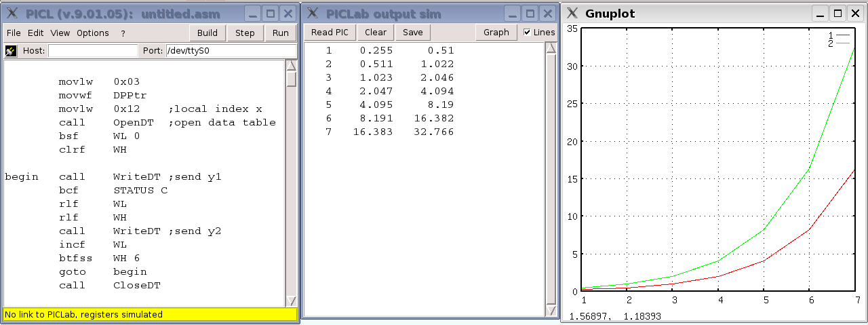Click the X icon in the PICLab output title bar
Screen dimensions: 868x325
pos(311,14)
